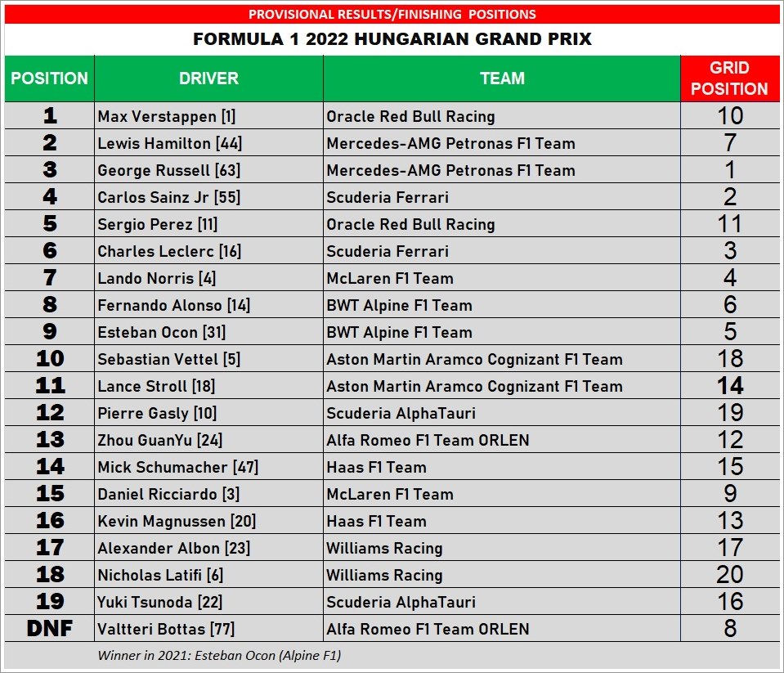Click Carlos Sainz Jr [55] cell
The width and height of the screenshot is (784, 673).
click(208, 197)
